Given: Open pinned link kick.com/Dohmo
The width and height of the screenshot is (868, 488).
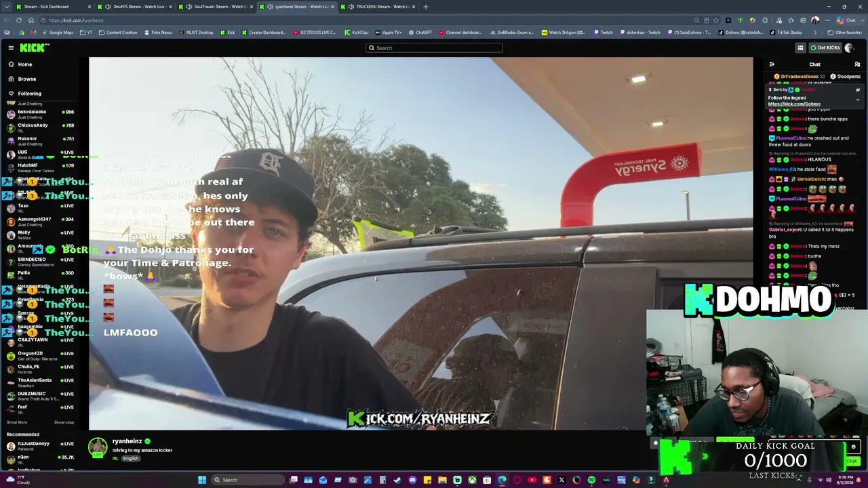Looking at the screenshot, I should 794,104.
